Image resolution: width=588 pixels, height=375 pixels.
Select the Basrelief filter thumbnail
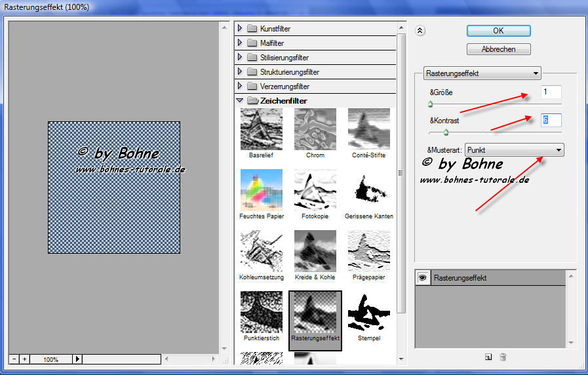coord(262,129)
